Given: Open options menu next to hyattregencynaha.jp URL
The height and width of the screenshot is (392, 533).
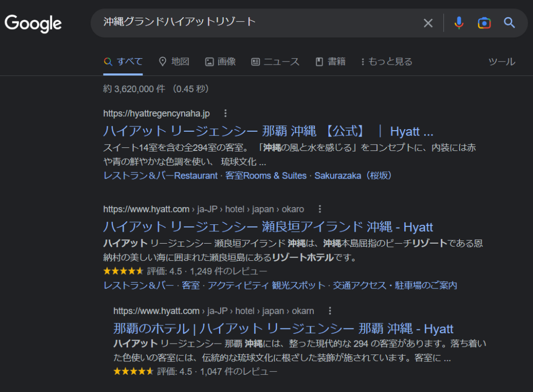Looking at the screenshot, I should (x=225, y=113).
